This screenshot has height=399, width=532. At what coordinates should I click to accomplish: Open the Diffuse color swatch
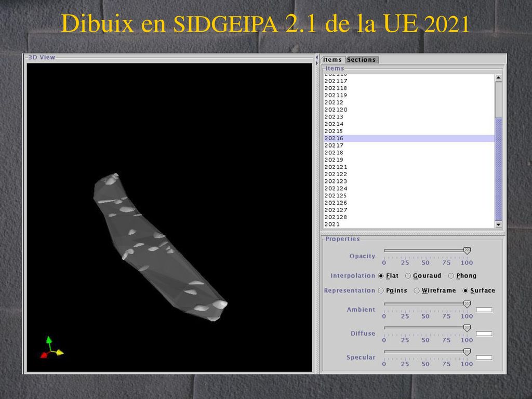[x=484, y=334]
